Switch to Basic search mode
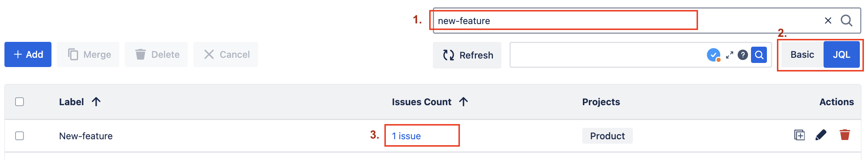 tap(802, 55)
